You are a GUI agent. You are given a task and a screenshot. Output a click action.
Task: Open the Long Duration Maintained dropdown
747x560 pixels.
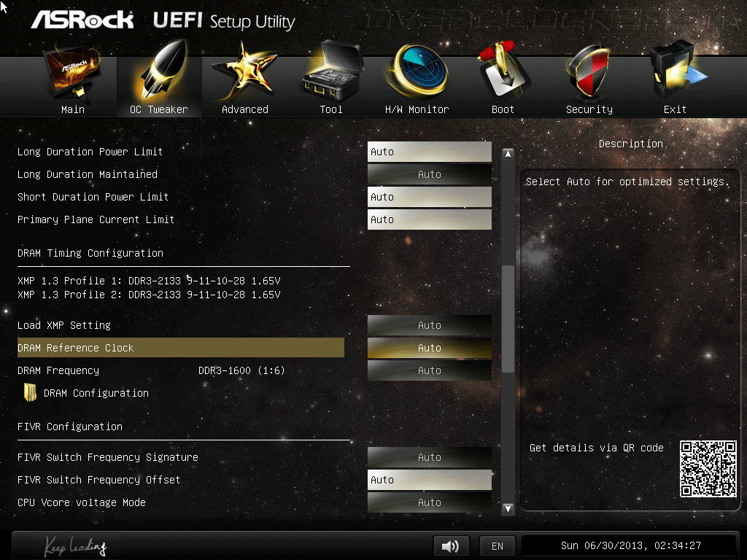point(429,174)
